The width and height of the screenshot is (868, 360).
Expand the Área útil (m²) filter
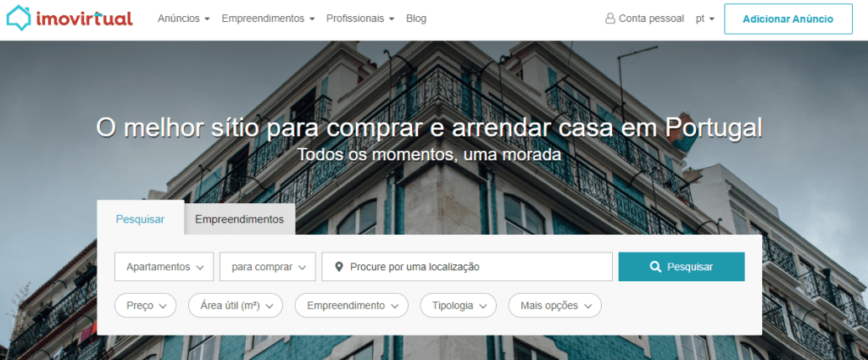[x=236, y=305]
